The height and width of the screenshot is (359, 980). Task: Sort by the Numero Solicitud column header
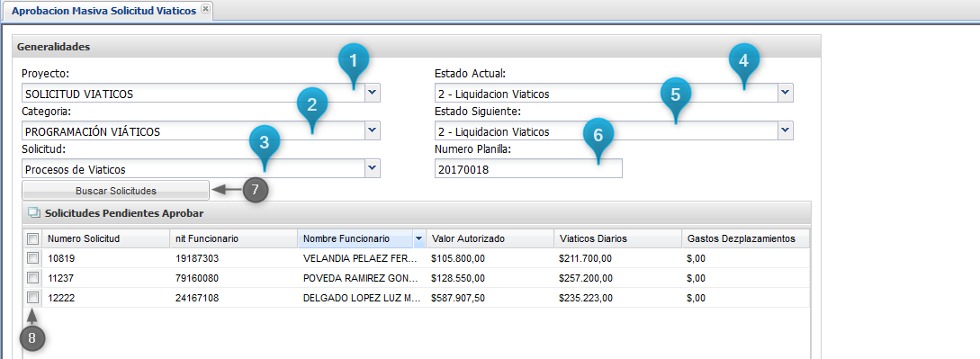[x=106, y=238]
